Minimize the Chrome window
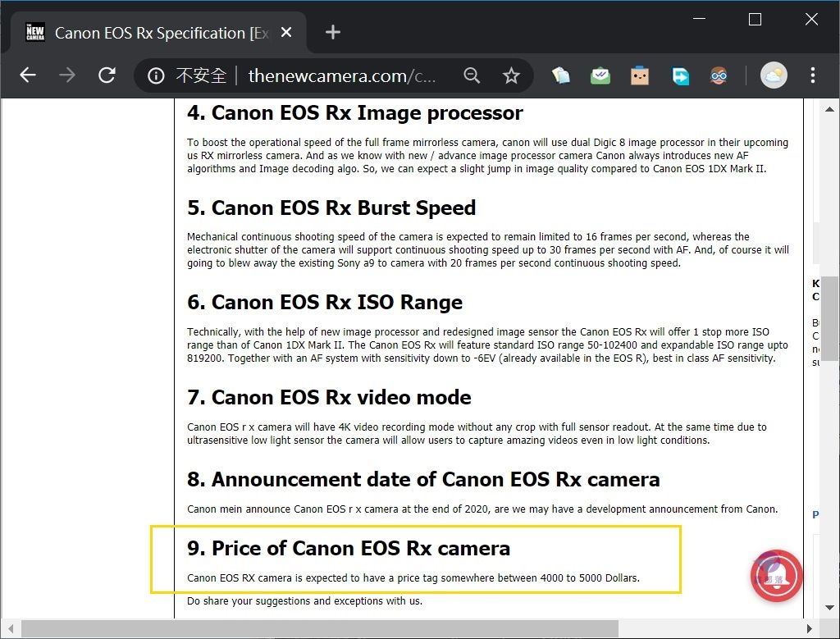840x639 pixels. coord(699,20)
